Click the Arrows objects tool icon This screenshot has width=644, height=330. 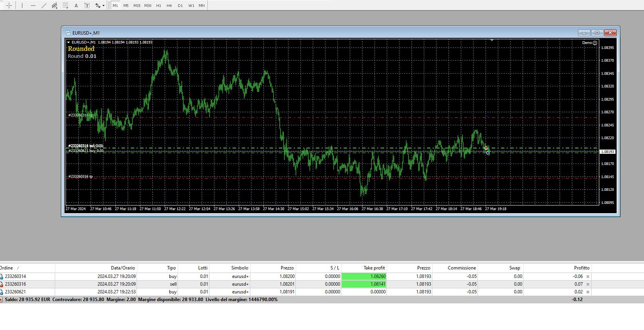click(x=98, y=5)
